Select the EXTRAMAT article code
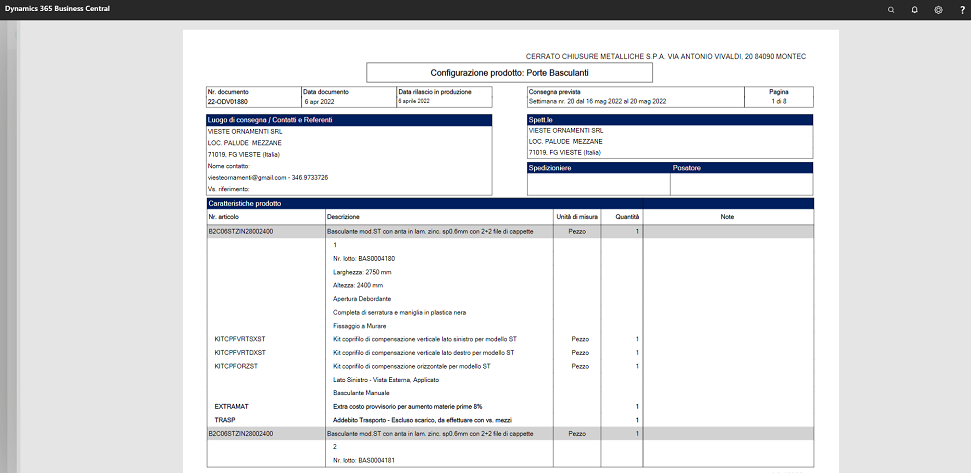 coord(231,407)
